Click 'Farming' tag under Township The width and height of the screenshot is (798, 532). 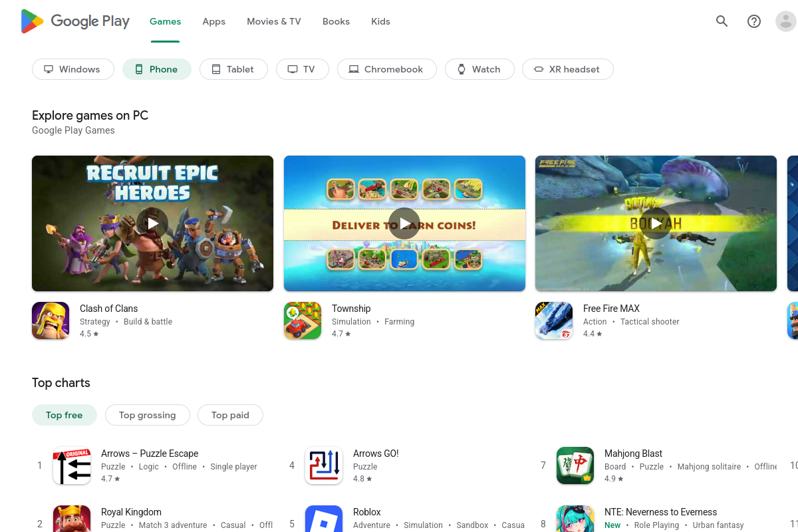point(399,322)
